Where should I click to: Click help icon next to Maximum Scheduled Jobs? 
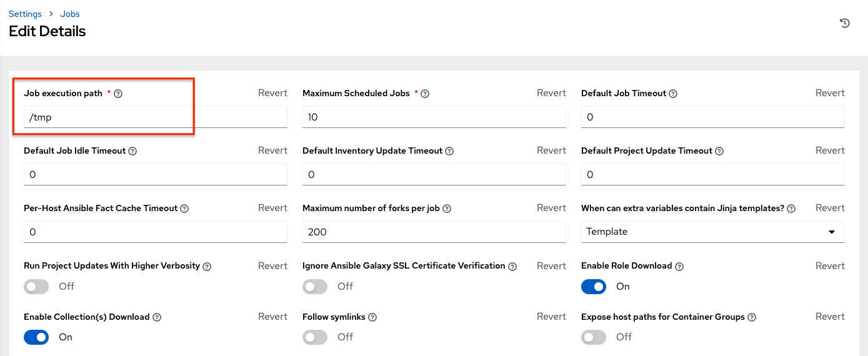[x=425, y=94]
